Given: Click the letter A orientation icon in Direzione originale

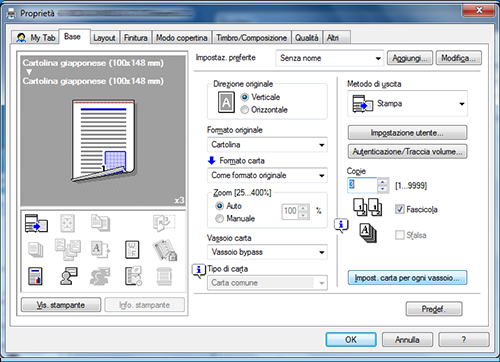Looking at the screenshot, I should pyautogui.click(x=226, y=102).
